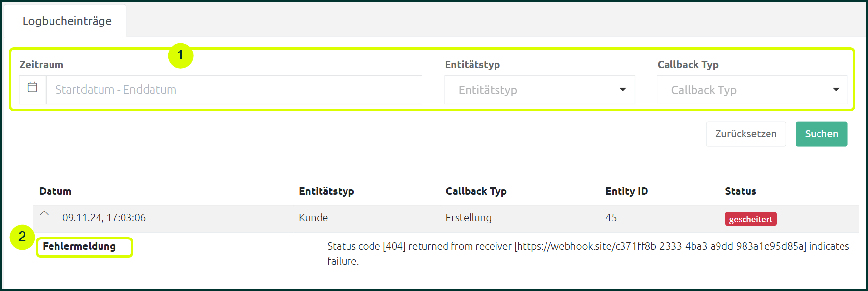Collapse the expanded log entry chevron
The image size is (868, 291).
[44, 213]
